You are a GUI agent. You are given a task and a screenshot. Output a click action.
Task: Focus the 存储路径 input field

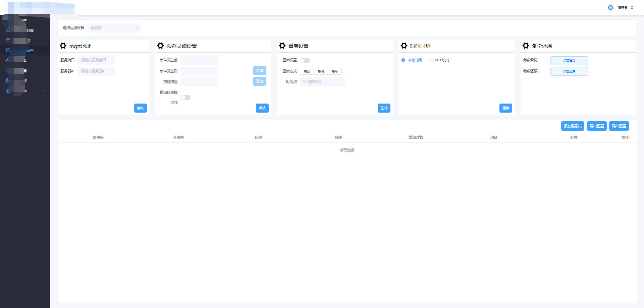199,82
